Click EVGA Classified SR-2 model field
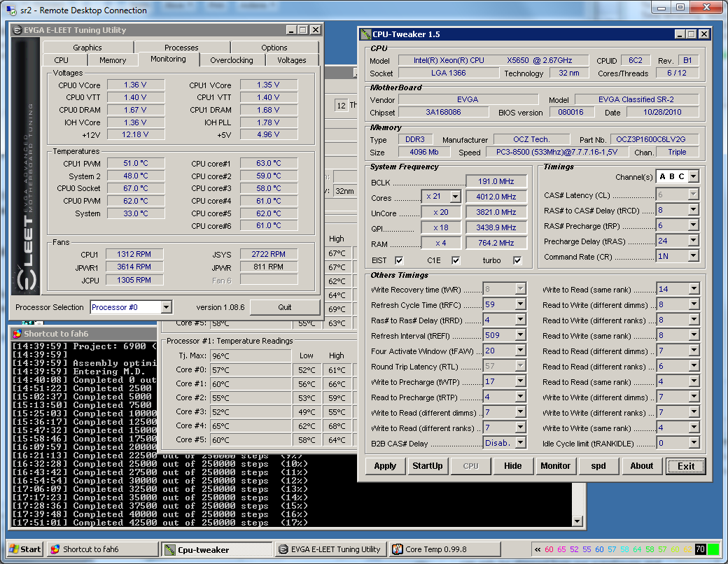The width and height of the screenshot is (728, 564). pyautogui.click(x=636, y=99)
